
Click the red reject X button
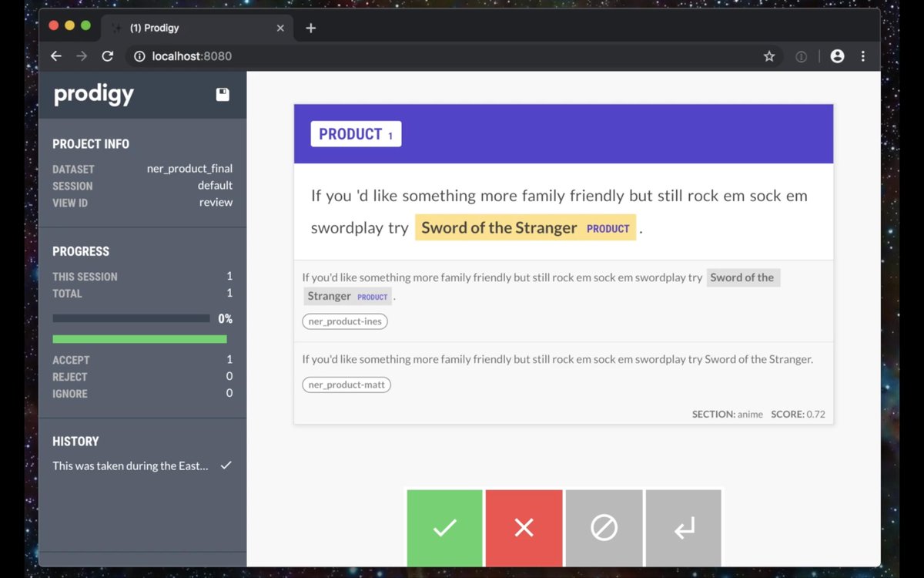point(524,528)
